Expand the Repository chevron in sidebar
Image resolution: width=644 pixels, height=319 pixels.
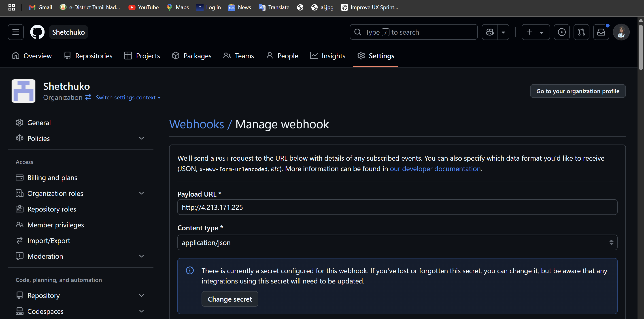tap(142, 295)
